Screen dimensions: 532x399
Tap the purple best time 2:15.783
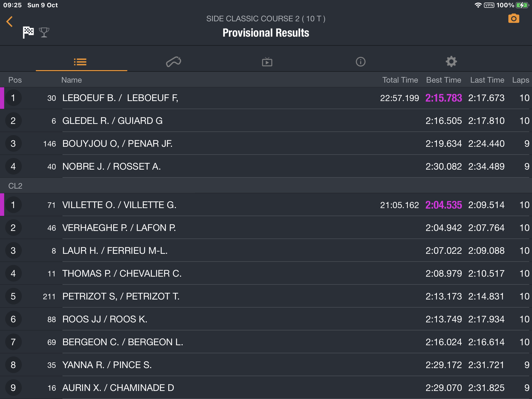pos(444,98)
